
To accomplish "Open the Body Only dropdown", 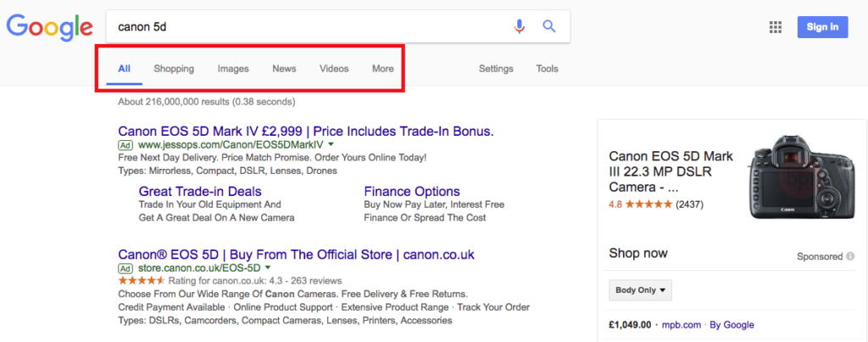I will pos(641,290).
